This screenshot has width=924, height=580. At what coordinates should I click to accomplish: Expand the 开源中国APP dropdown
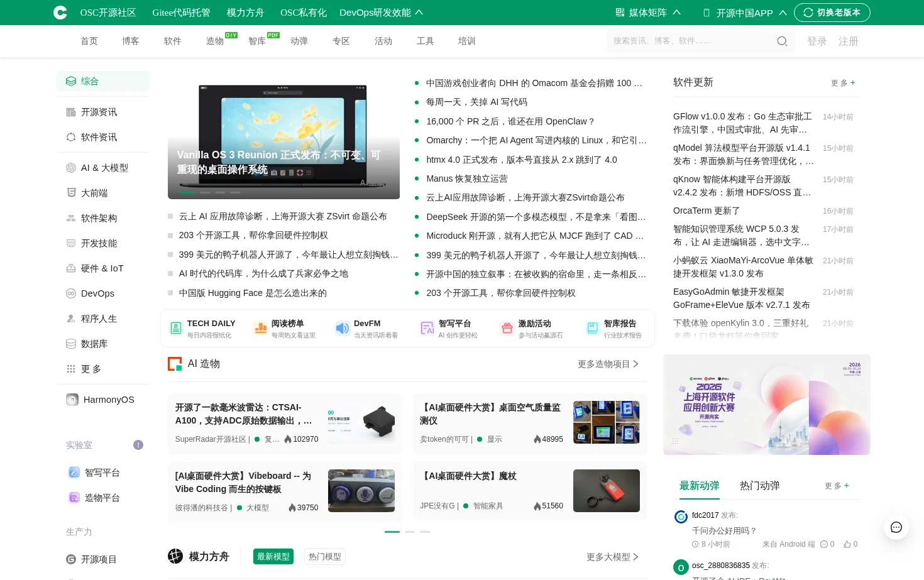pyautogui.click(x=745, y=13)
